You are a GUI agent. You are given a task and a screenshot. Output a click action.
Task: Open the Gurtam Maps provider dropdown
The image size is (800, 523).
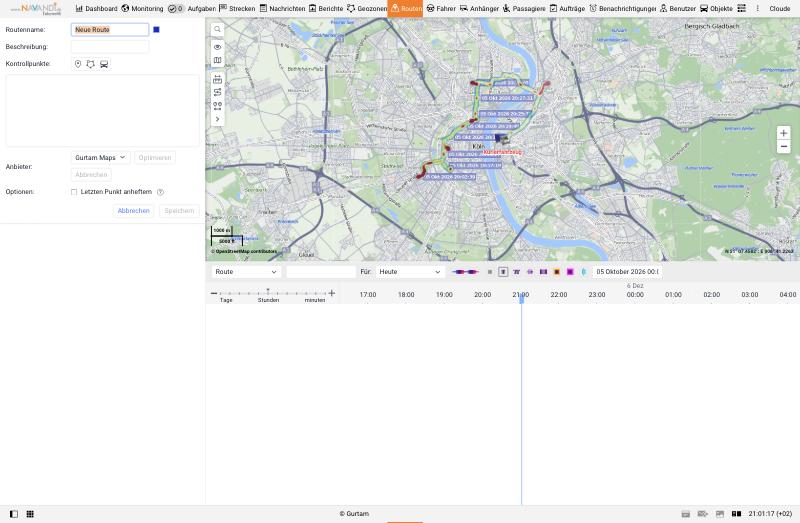pos(101,158)
